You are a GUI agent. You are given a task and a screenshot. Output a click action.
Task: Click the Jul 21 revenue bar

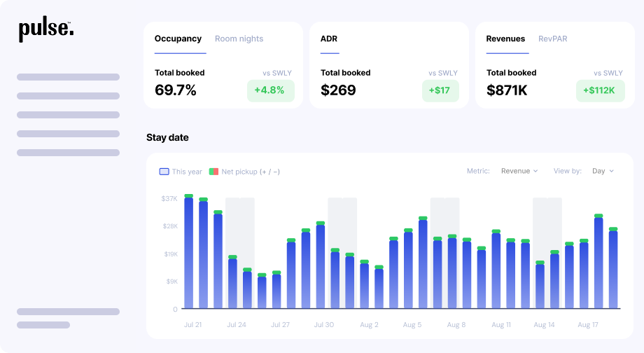pyautogui.click(x=188, y=251)
